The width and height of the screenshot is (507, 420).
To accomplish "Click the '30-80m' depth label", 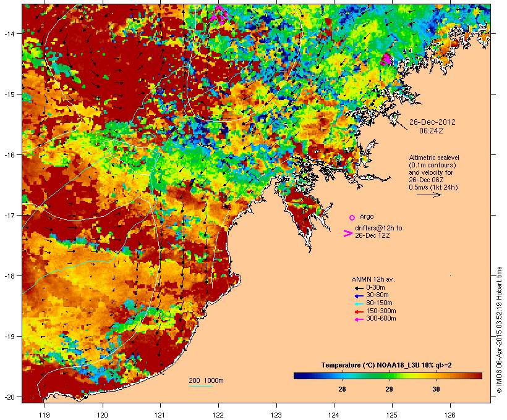I will (x=377, y=295).
